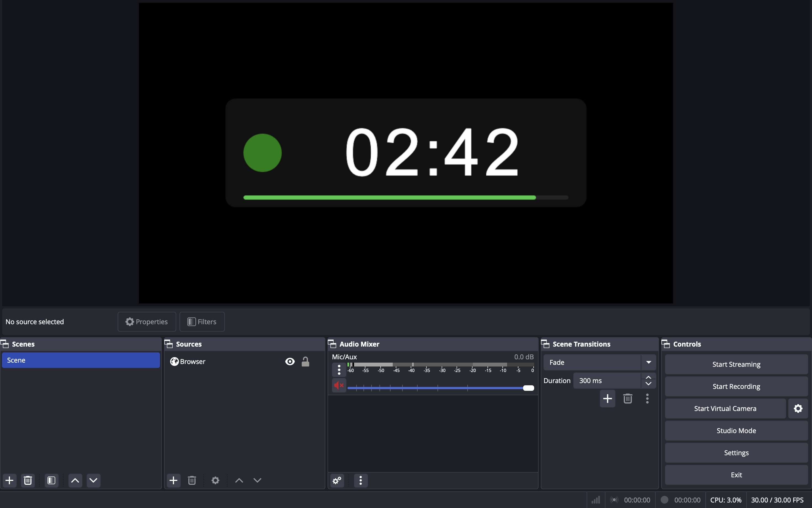Open source Filters button in toolbar
The width and height of the screenshot is (812, 508).
click(202, 321)
